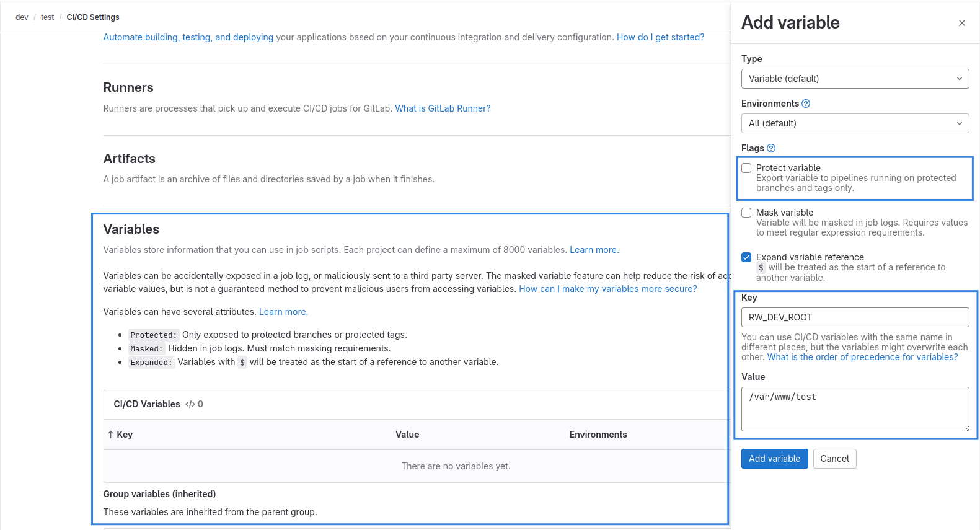Open the Environments dropdown
Screen dimensions: 980x530
855,123
